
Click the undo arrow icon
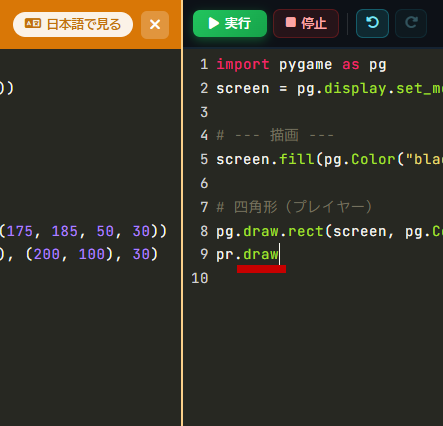click(x=372, y=23)
